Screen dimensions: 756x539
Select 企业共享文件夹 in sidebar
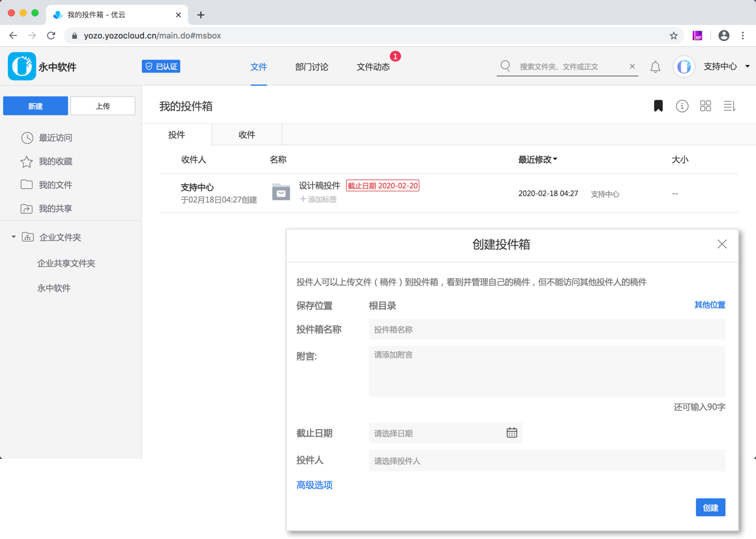click(x=66, y=263)
